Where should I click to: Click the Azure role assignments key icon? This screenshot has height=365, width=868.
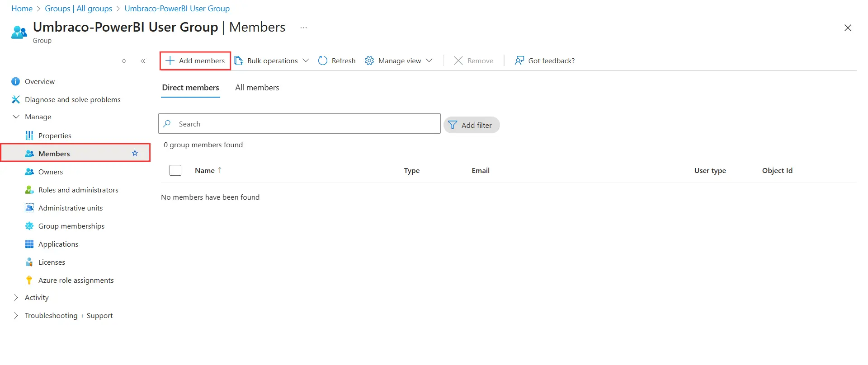click(x=29, y=280)
